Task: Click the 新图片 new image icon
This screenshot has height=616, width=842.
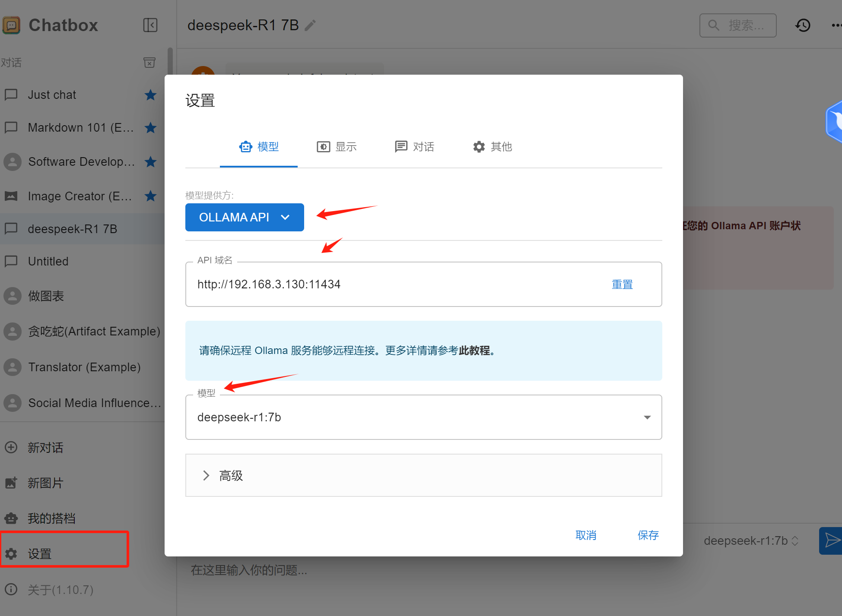Action: (x=11, y=483)
